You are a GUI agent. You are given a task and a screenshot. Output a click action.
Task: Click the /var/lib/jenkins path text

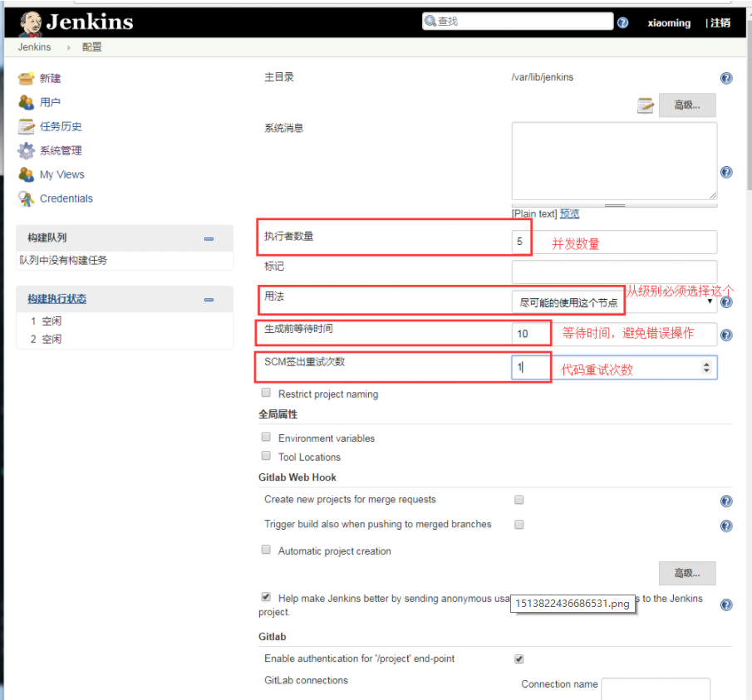[x=542, y=77]
